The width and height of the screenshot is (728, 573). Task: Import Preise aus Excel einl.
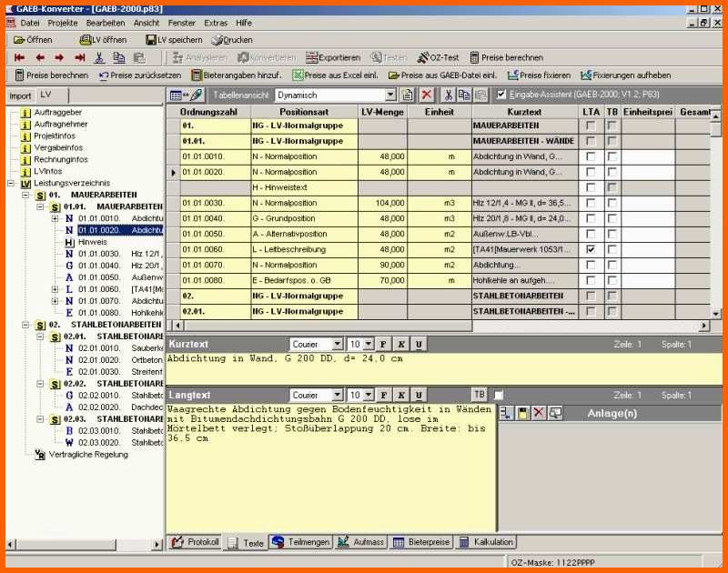[x=335, y=75]
